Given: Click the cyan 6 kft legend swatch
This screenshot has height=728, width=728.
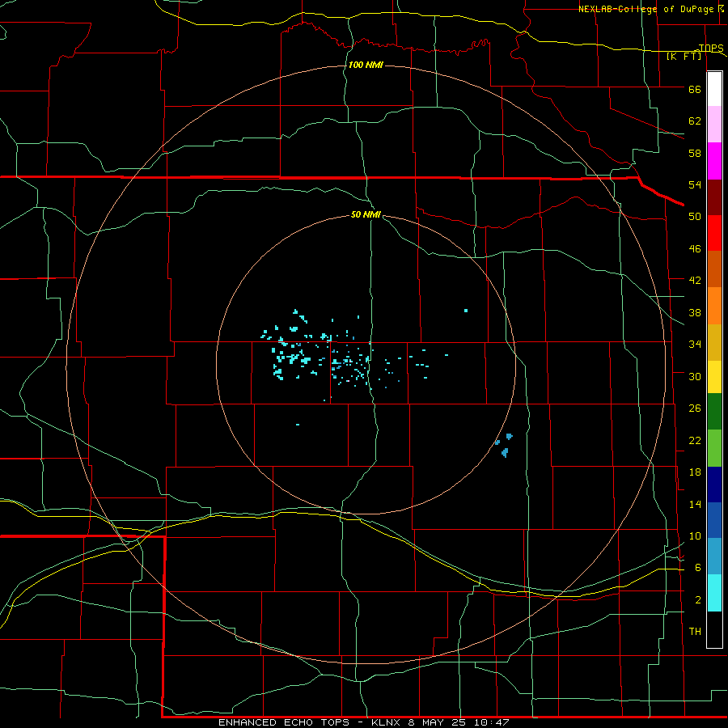Looking at the screenshot, I should [714, 593].
